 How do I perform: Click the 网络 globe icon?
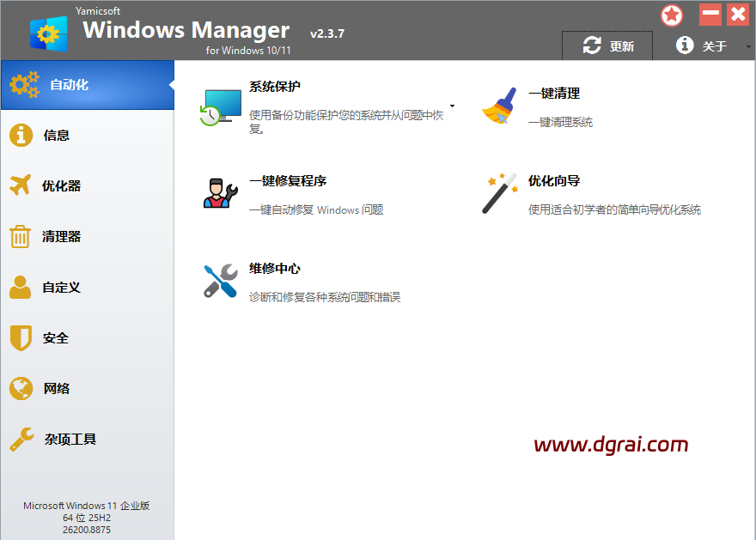point(21,388)
